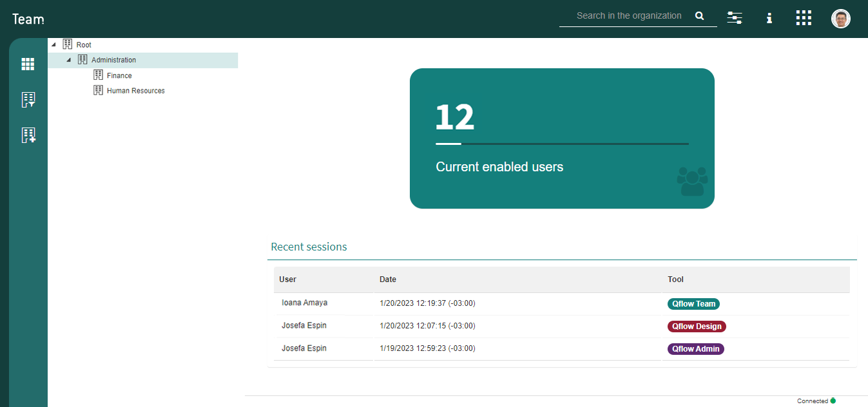Viewport: 868px width, 407px height.
Task: Click the enabled users progress bar
Action: 562,144
